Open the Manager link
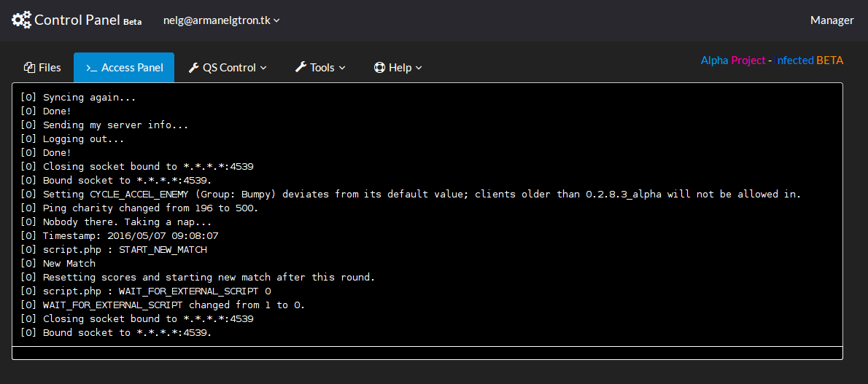Viewport: 868px width, 384px height. click(x=832, y=20)
